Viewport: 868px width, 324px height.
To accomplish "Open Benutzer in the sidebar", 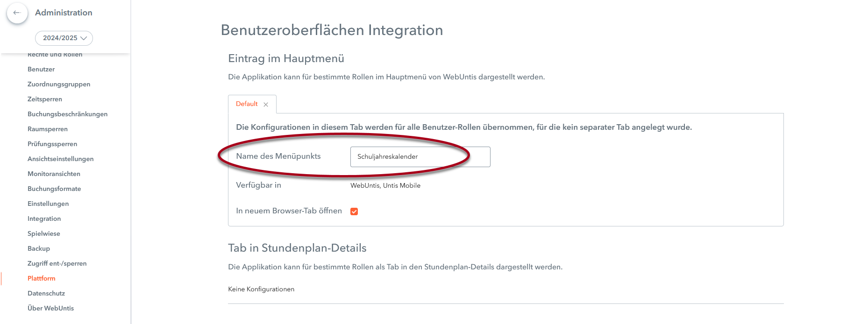I will coord(41,69).
